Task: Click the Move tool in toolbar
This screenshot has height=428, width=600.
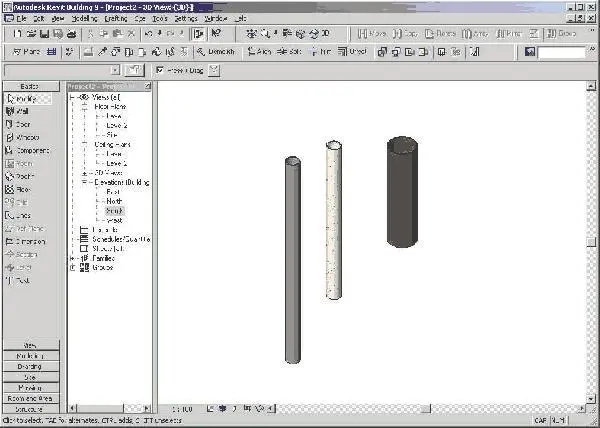Action: [372, 34]
